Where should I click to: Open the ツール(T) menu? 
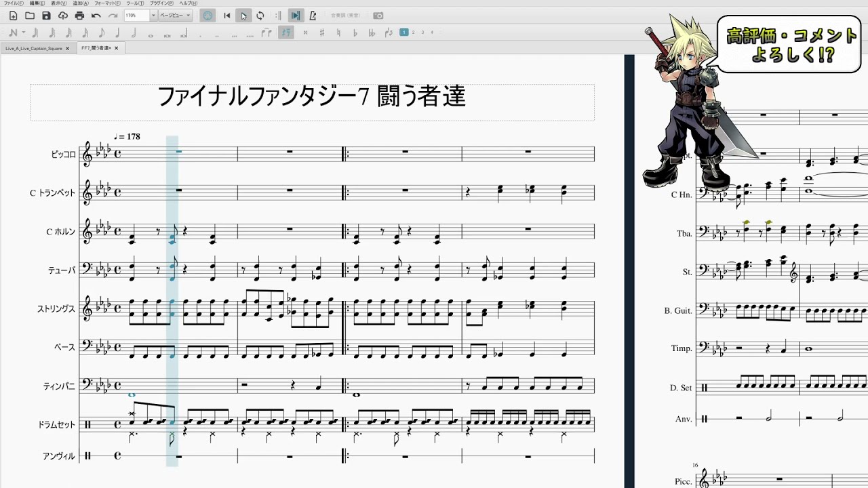pos(135,3)
